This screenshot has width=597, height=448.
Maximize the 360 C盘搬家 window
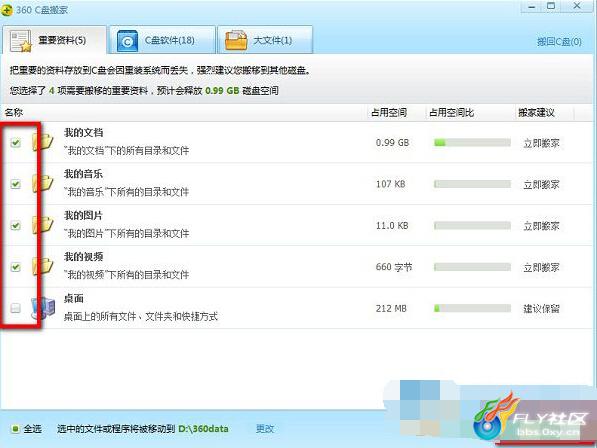(551, 6)
